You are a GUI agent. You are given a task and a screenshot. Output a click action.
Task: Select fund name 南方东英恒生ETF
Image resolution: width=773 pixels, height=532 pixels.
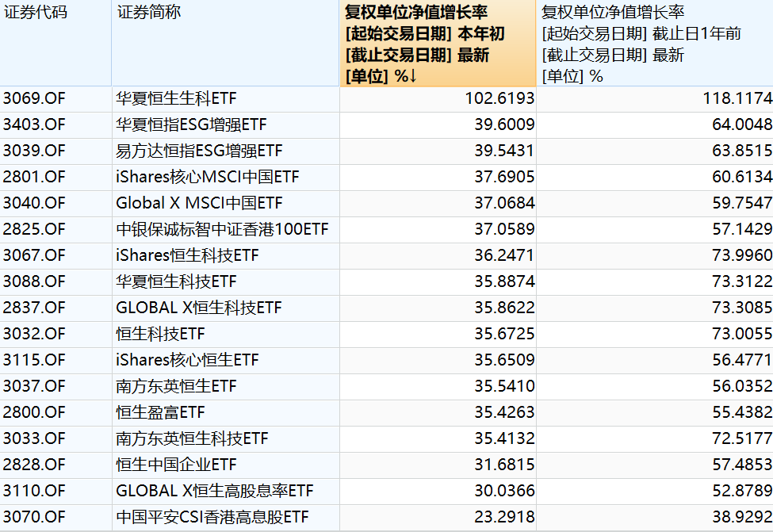(x=176, y=386)
